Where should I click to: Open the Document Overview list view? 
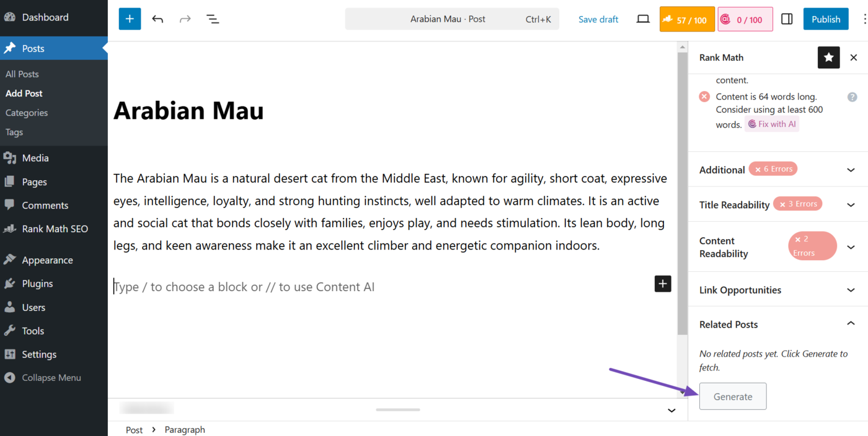[213, 19]
